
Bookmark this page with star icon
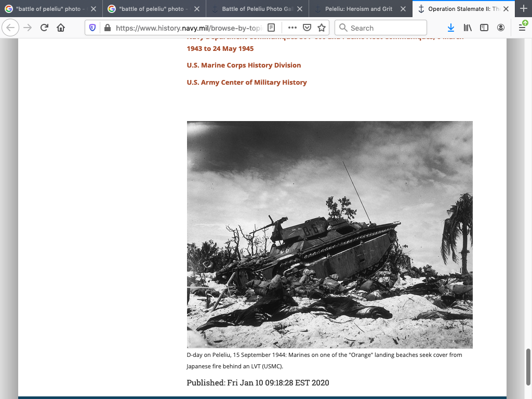(x=322, y=28)
